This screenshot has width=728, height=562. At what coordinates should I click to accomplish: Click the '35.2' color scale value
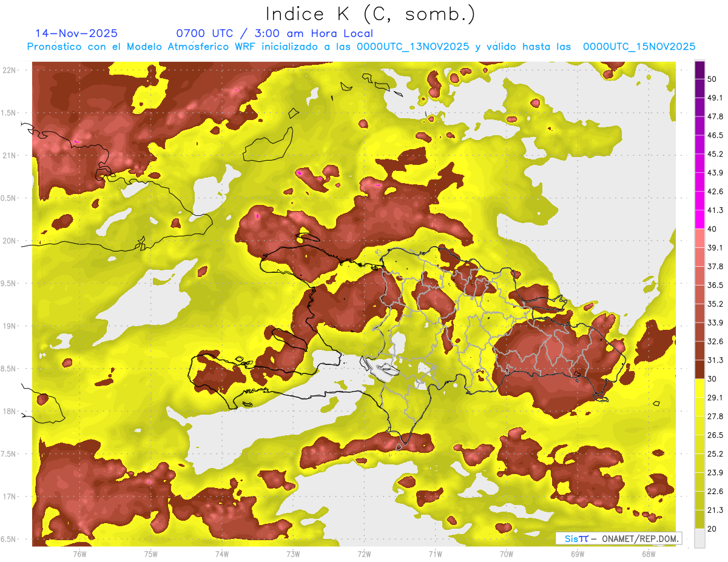[x=715, y=304]
